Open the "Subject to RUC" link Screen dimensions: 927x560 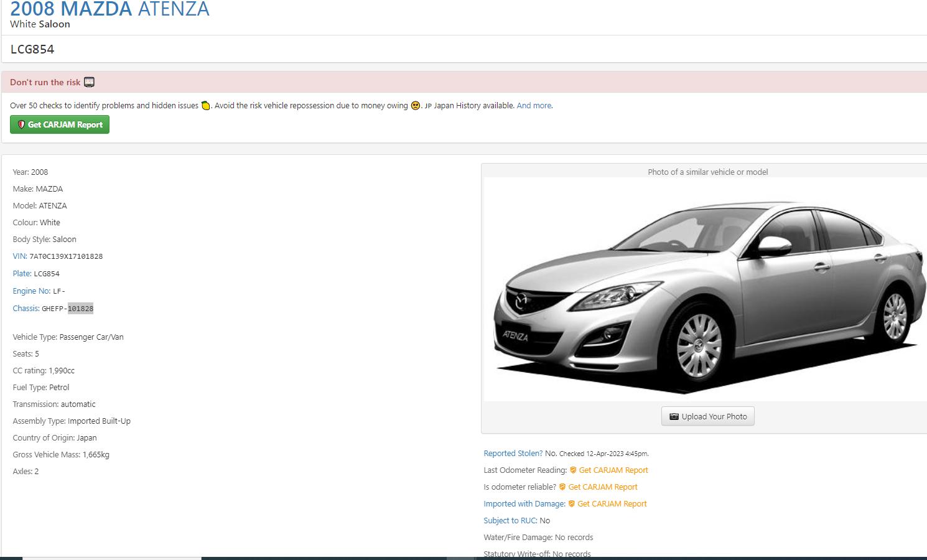(x=510, y=521)
